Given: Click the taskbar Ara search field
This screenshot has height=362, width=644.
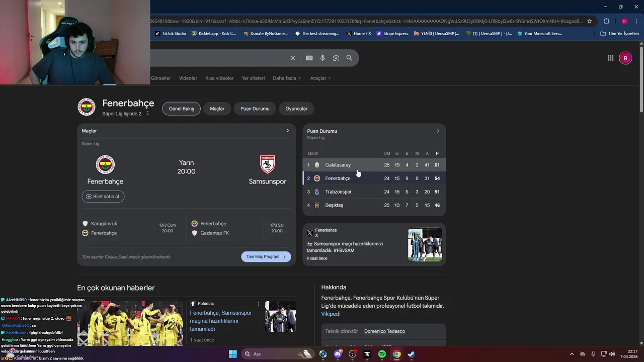Looking at the screenshot, I should click(278, 354).
